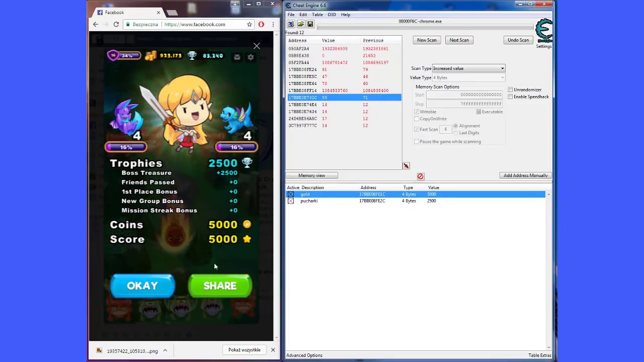Click the scan progress bar
The height and width of the screenshot is (362, 644).
425,27
